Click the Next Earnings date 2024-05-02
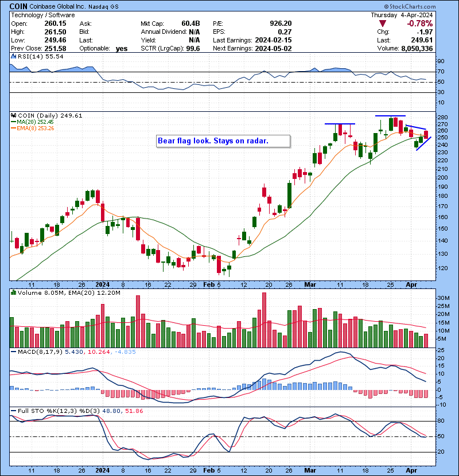The height and width of the screenshot is (476, 459). pyautogui.click(x=273, y=48)
